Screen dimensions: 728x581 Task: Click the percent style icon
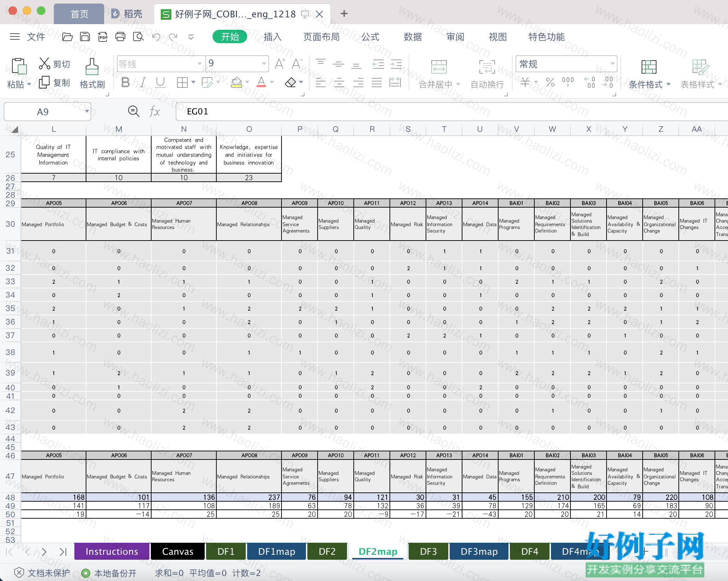pyautogui.click(x=550, y=83)
